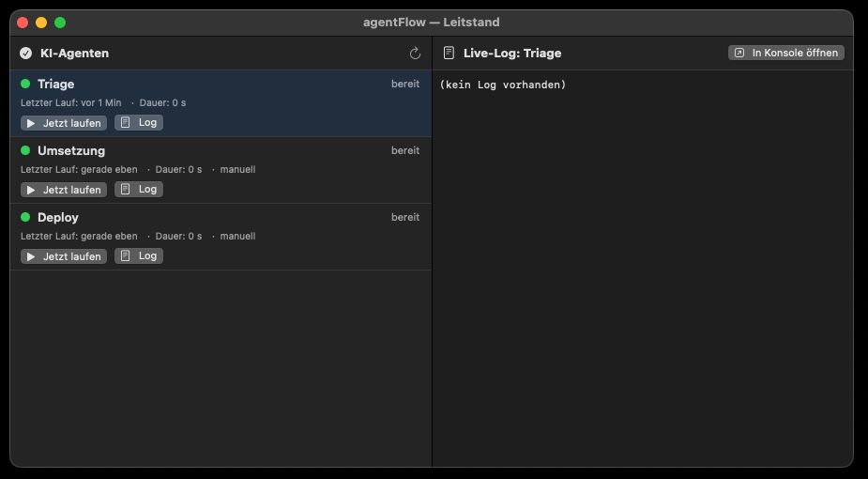Minimize the window with the yellow button

41,23
